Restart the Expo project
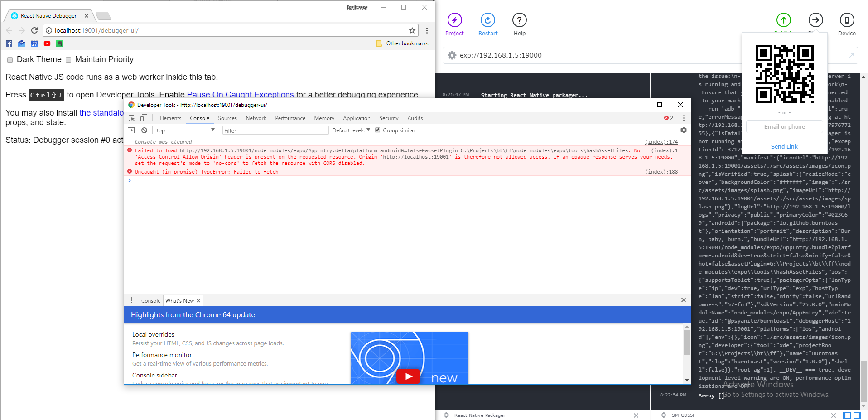The image size is (868, 420). (487, 20)
